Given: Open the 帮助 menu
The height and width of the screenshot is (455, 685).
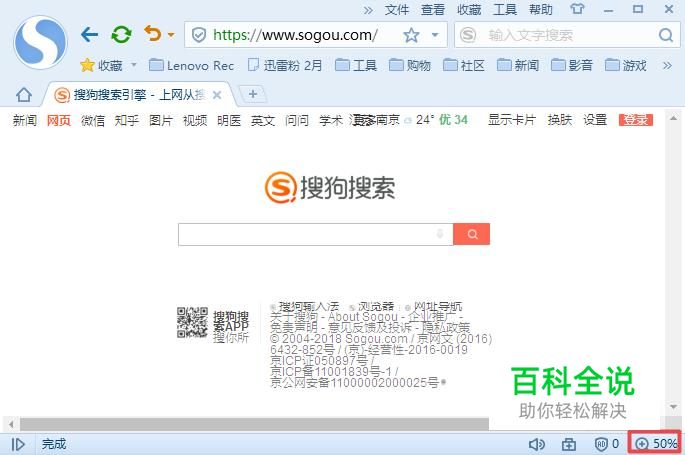Looking at the screenshot, I should tap(541, 10).
